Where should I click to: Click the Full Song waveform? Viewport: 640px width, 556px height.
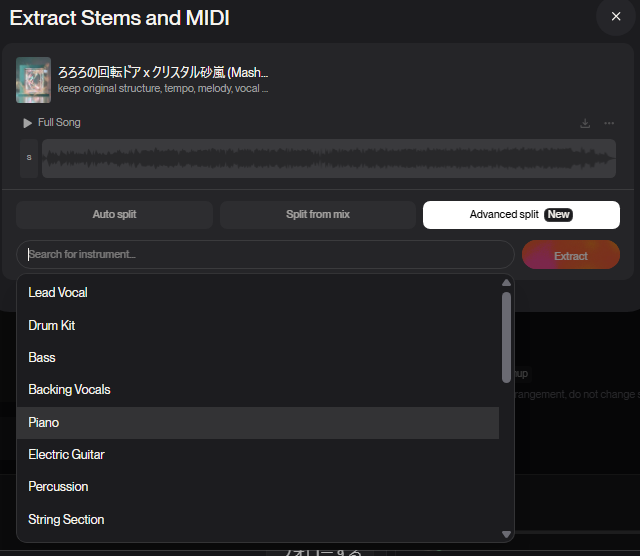tap(329, 158)
